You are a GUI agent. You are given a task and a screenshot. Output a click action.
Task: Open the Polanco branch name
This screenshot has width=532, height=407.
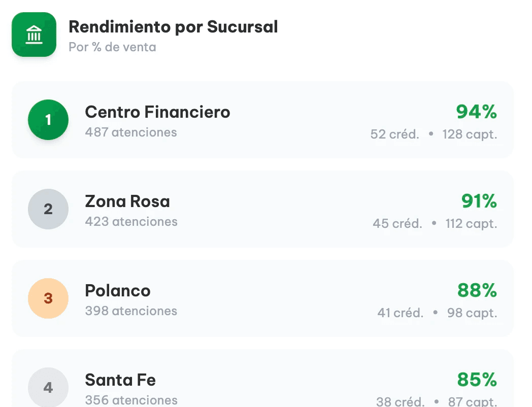[x=118, y=291]
